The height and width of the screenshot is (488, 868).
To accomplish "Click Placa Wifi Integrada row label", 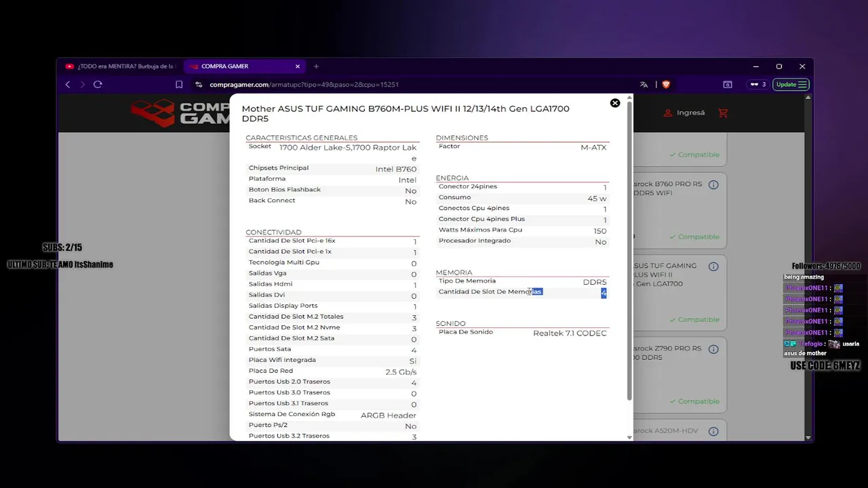I will click(x=282, y=360).
